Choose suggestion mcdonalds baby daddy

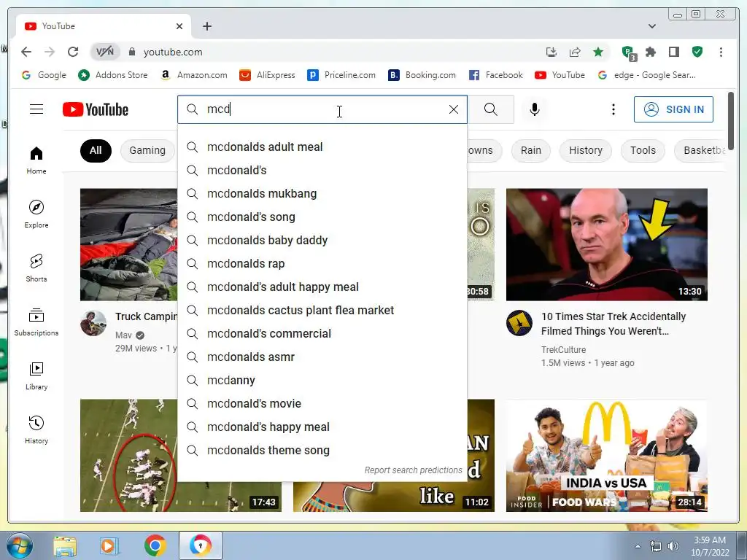[x=322, y=240]
